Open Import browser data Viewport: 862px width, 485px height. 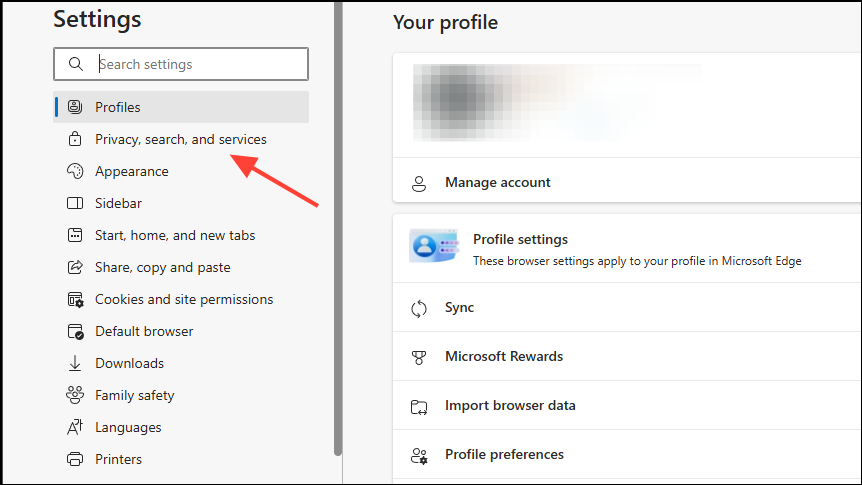[627, 406]
